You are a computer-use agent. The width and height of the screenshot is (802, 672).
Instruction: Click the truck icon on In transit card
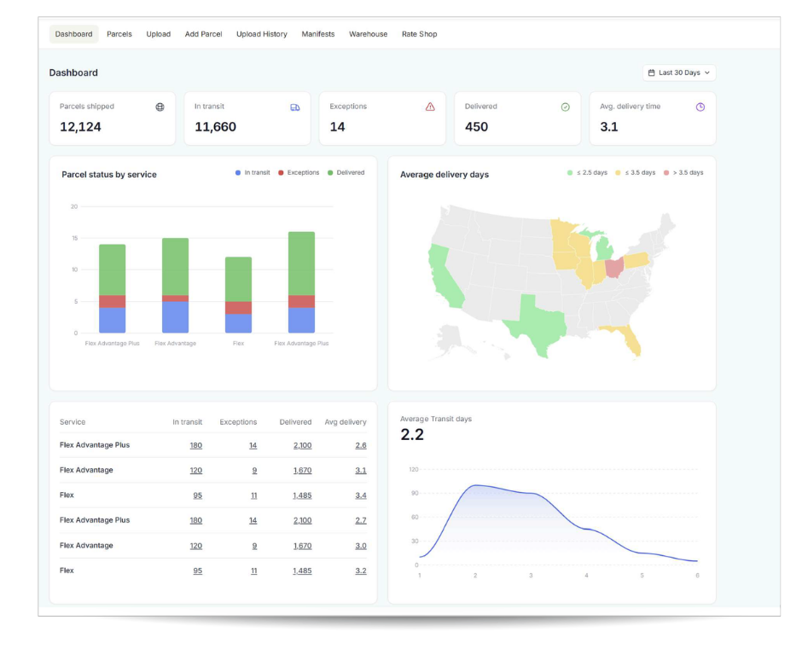(295, 107)
